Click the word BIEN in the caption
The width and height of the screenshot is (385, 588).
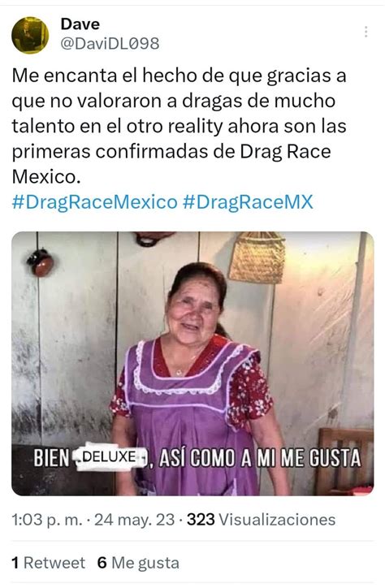(x=52, y=458)
